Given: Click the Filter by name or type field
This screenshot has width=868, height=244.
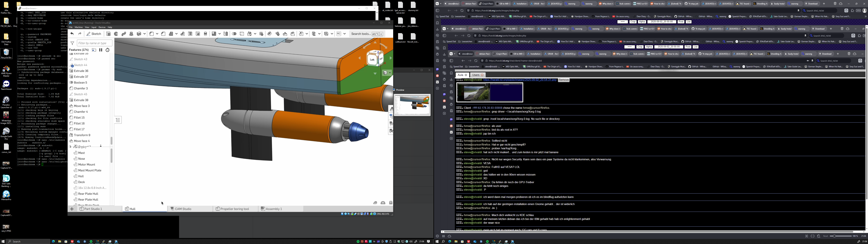Looking at the screenshot, I should [94, 43].
